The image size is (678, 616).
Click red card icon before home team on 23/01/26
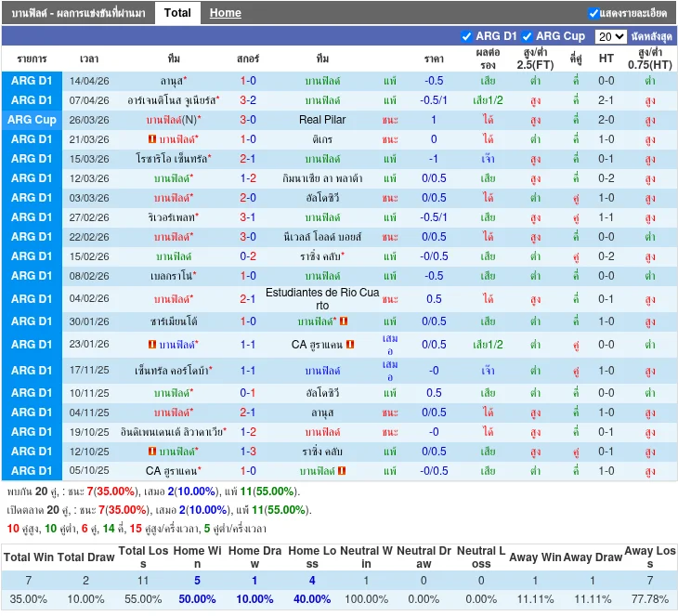click(151, 345)
